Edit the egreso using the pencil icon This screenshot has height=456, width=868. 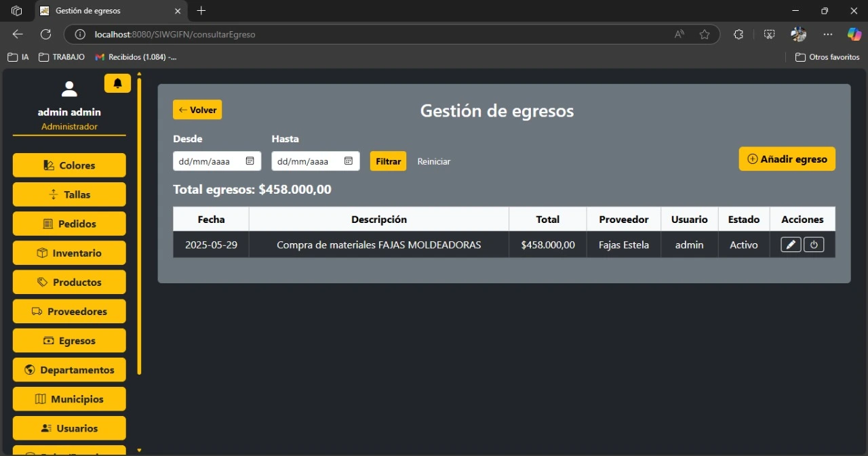coord(791,245)
